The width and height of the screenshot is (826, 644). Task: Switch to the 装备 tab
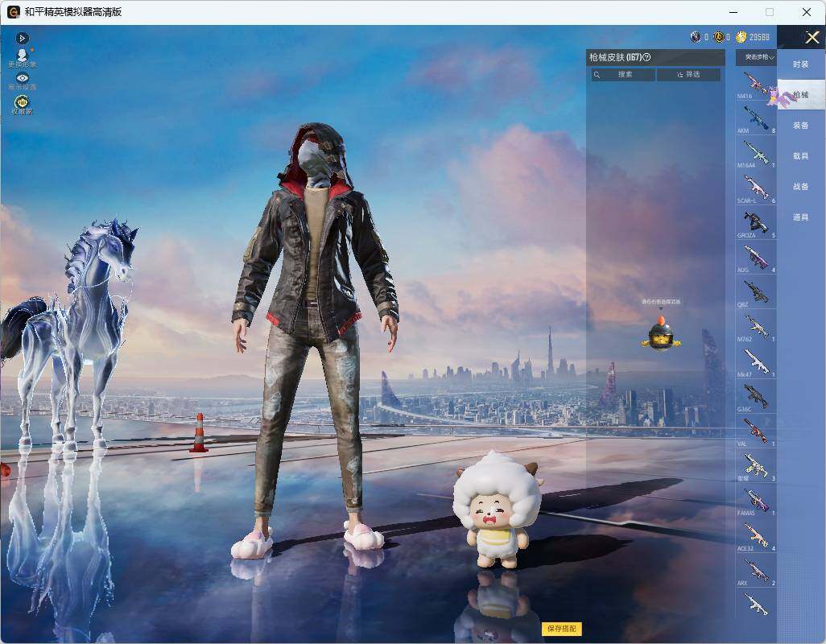point(801,126)
